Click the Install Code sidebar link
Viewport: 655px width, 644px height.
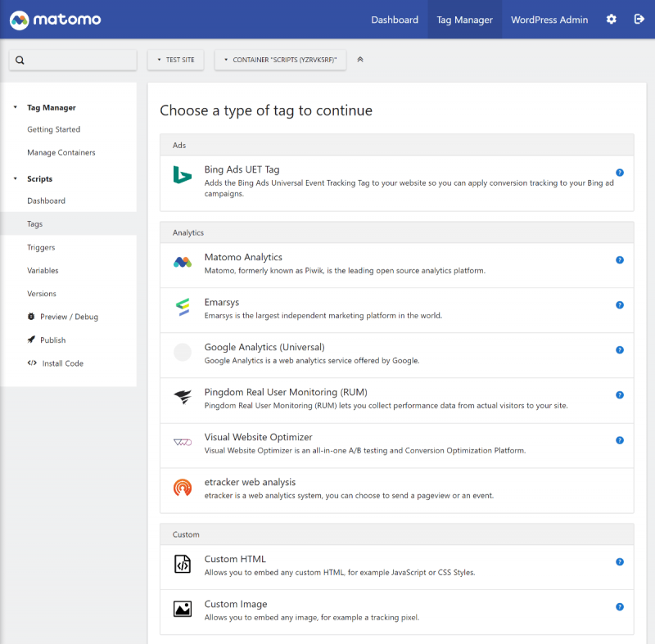pyautogui.click(x=63, y=363)
